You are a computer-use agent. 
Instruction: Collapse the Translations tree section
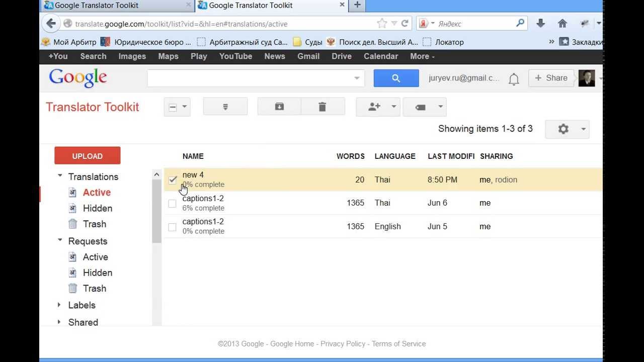(x=60, y=176)
